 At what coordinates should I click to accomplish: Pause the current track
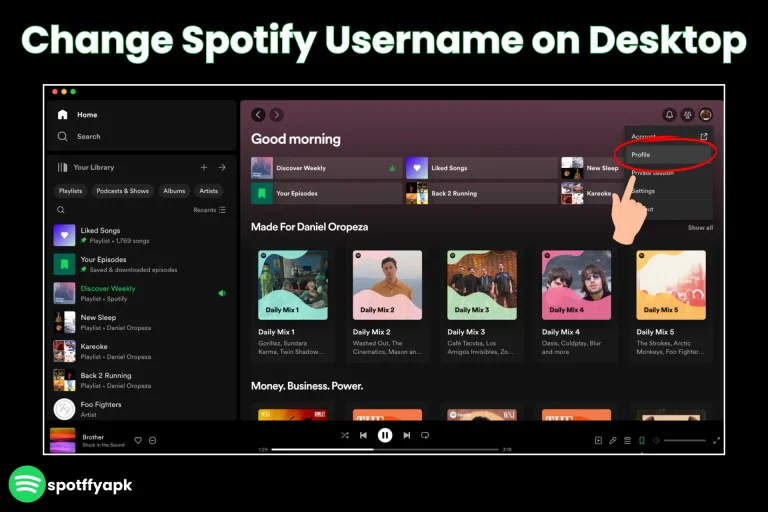pos(385,435)
